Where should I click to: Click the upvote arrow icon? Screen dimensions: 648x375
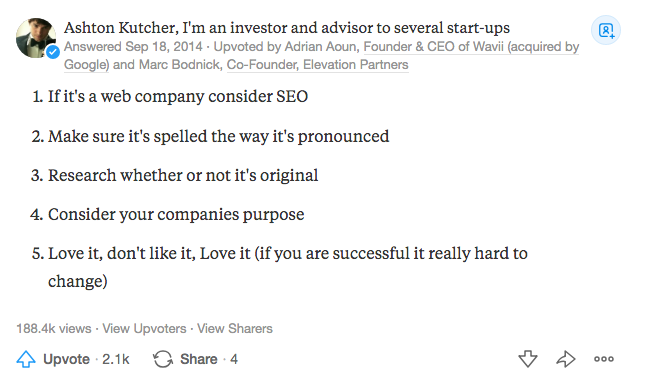pos(26,359)
